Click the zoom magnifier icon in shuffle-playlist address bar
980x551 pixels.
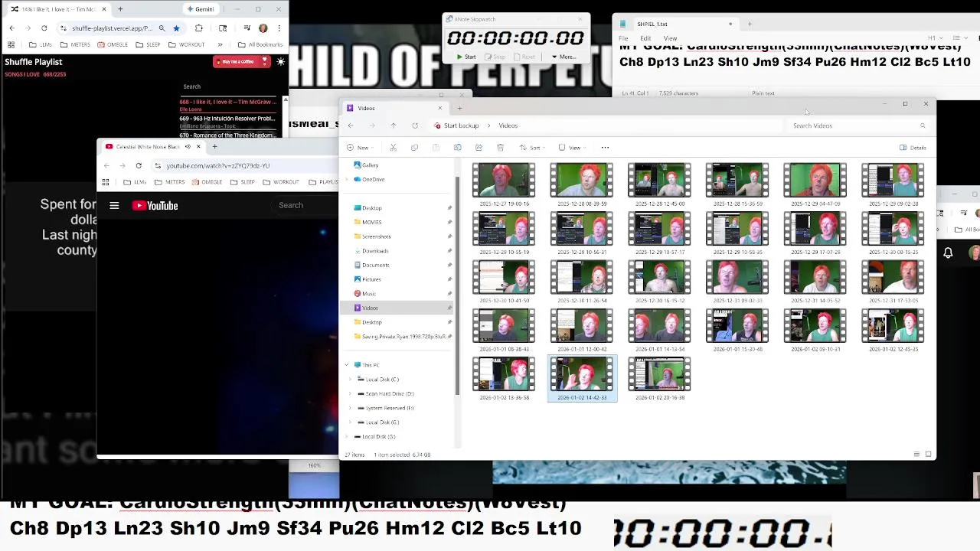click(x=162, y=28)
